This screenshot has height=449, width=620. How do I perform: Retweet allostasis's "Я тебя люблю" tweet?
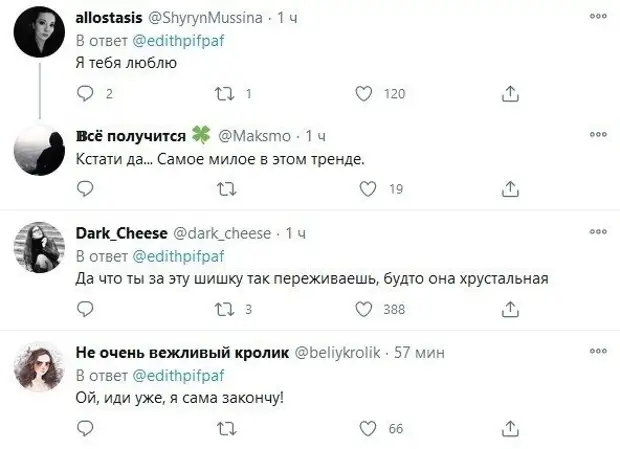226,94
